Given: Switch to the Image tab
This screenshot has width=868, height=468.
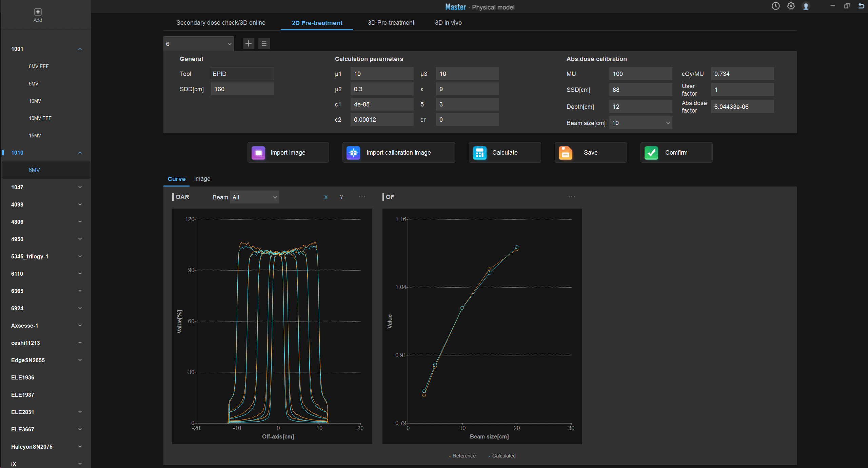Looking at the screenshot, I should [x=202, y=179].
